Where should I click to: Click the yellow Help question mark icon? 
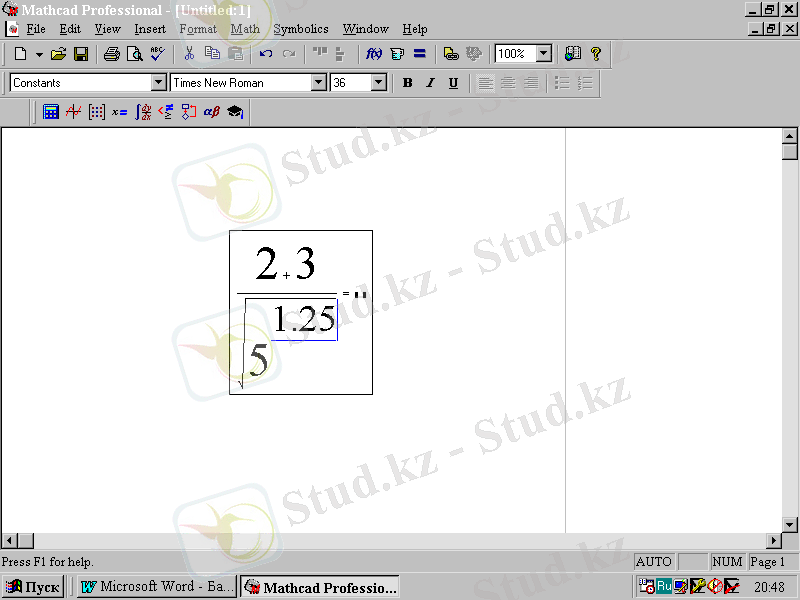pyautogui.click(x=595, y=54)
